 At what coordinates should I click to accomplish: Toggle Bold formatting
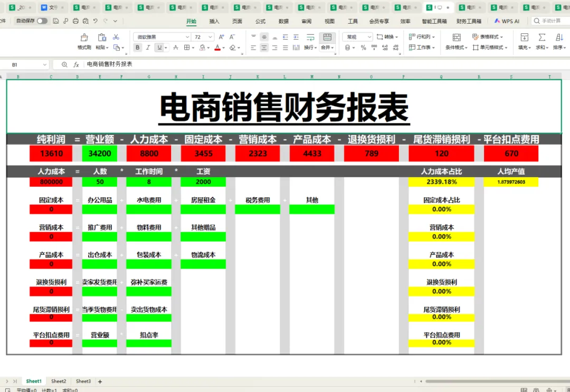coord(137,47)
